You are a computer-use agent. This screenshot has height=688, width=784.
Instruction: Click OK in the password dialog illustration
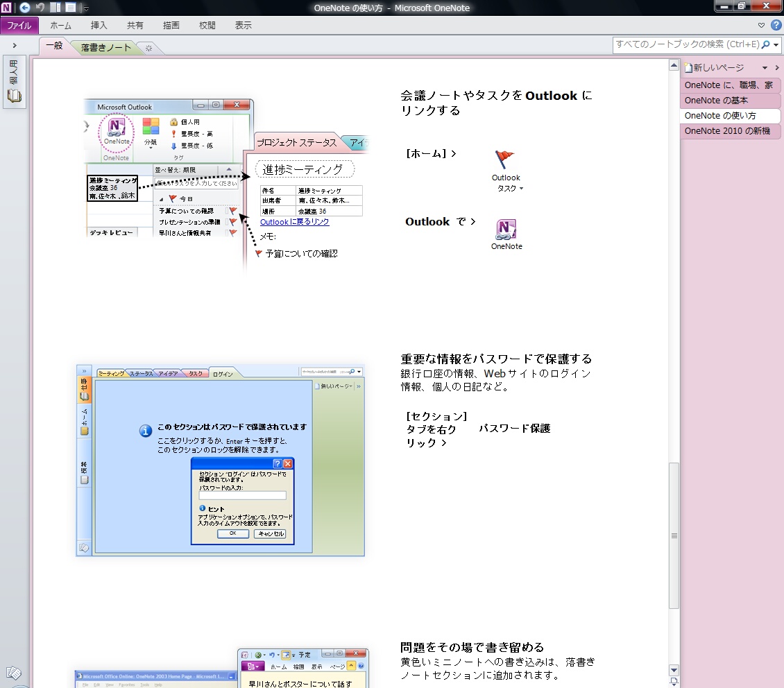[x=233, y=533]
